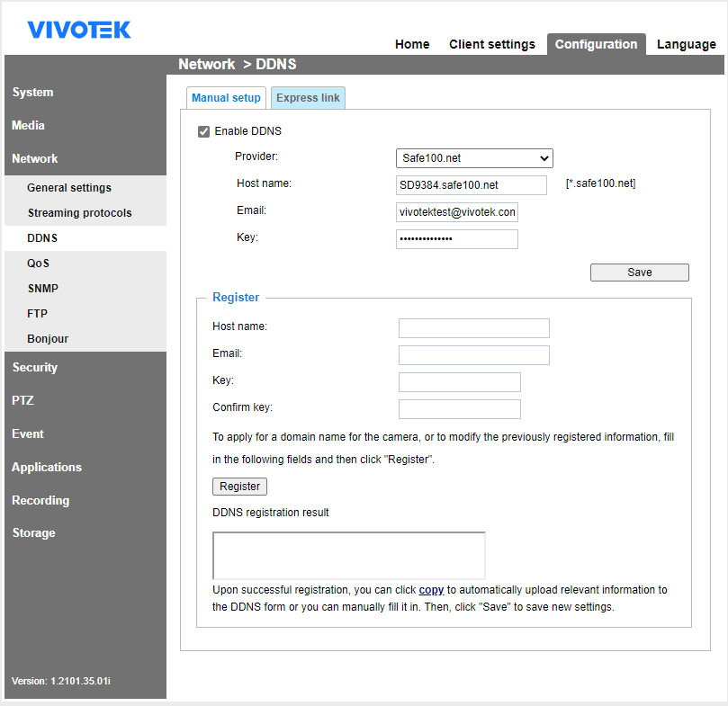
Task: Click the masked Key field under Provider
Action: [457, 239]
